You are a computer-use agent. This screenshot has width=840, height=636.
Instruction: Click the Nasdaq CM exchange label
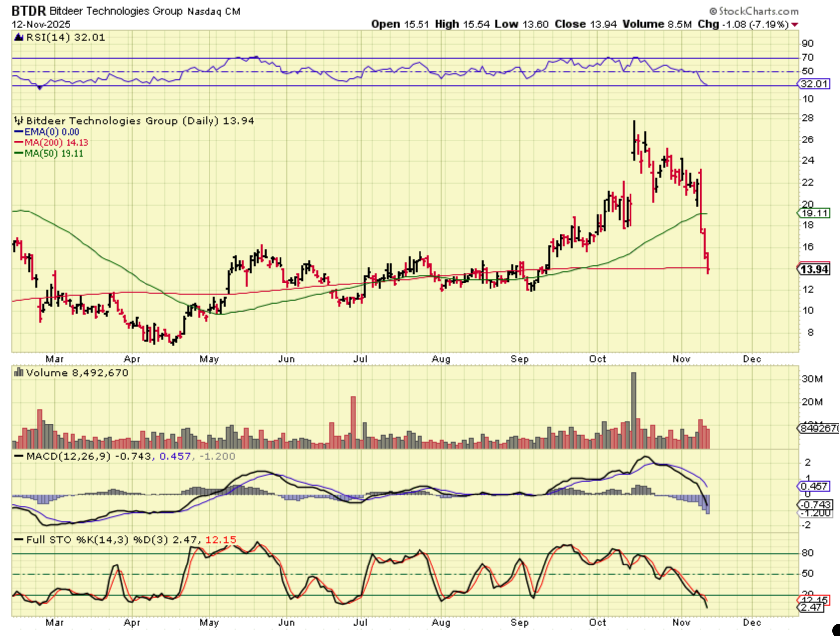214,11
